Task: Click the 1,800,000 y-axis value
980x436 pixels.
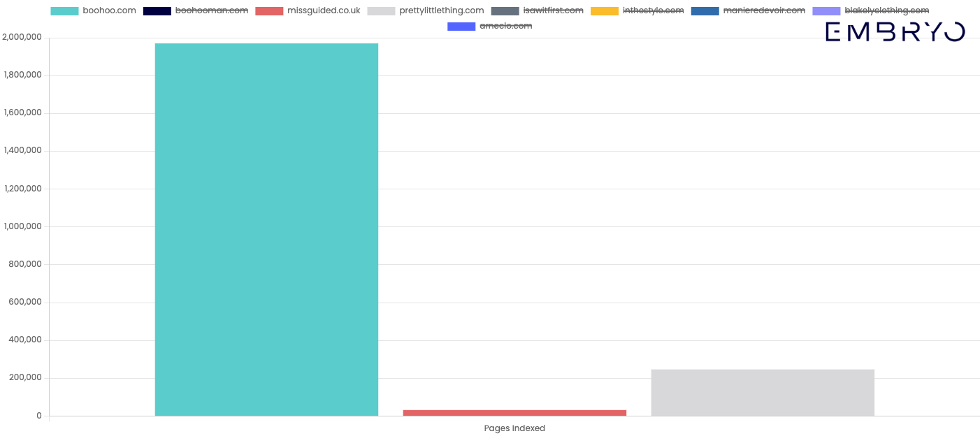Action: click(22, 75)
